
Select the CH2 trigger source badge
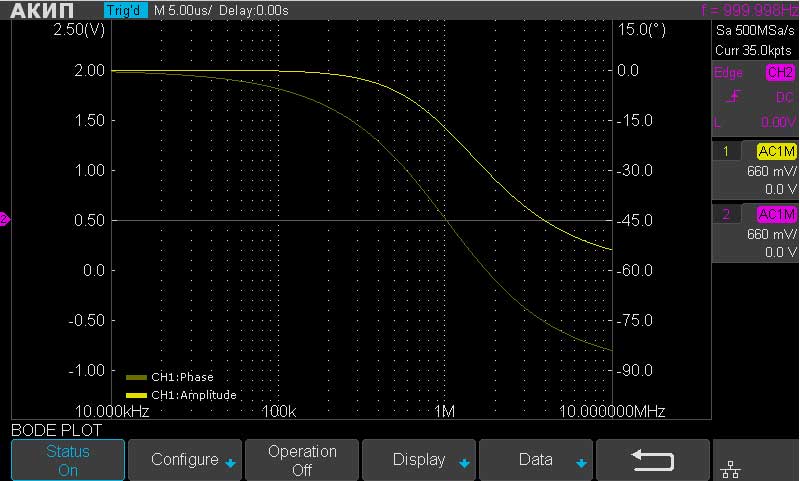click(x=779, y=73)
